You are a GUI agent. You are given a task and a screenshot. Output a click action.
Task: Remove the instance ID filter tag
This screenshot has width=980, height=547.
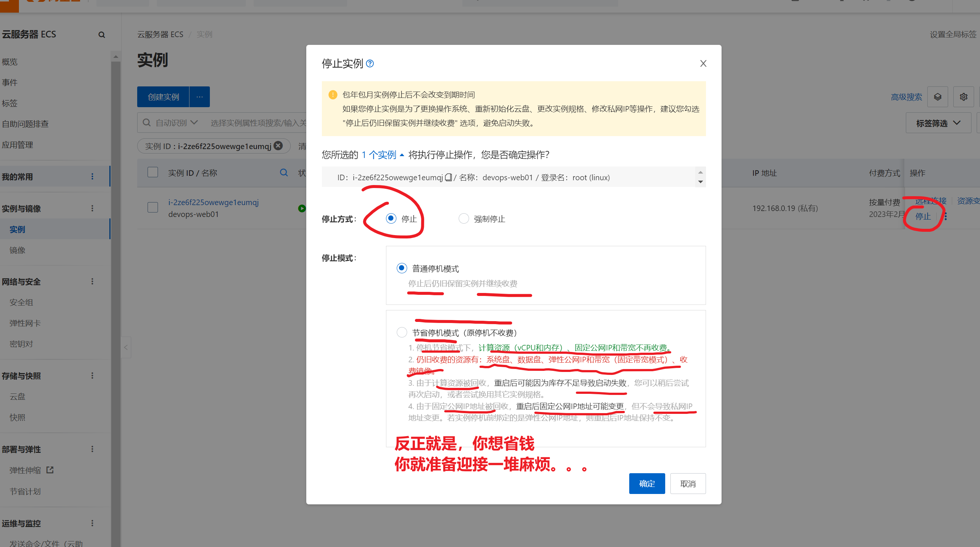pos(278,146)
